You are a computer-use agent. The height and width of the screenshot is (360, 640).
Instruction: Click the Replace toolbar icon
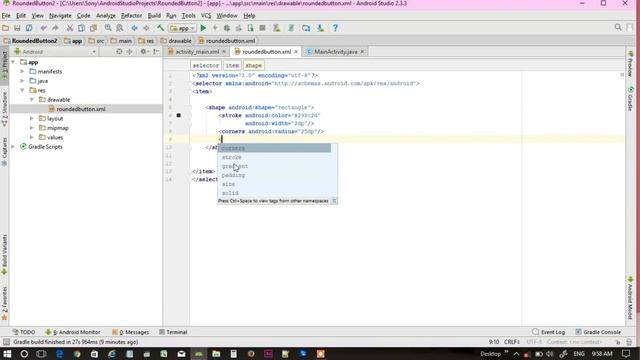pyautogui.click(x=120, y=28)
